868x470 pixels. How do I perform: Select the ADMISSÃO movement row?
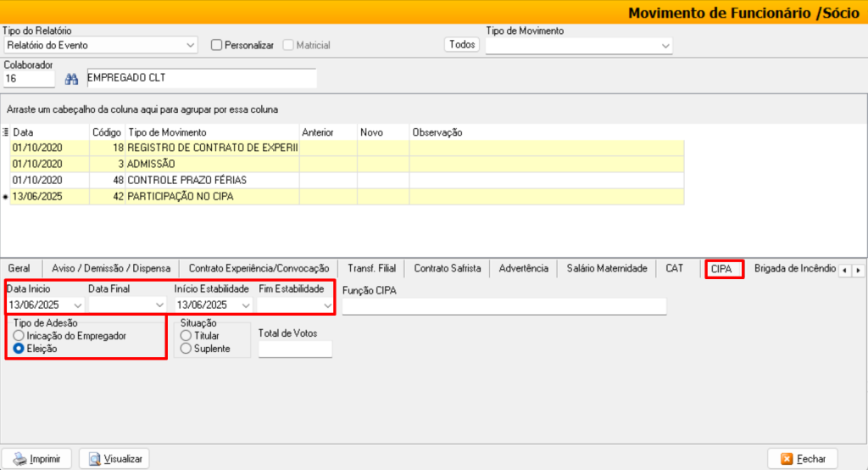point(347,164)
